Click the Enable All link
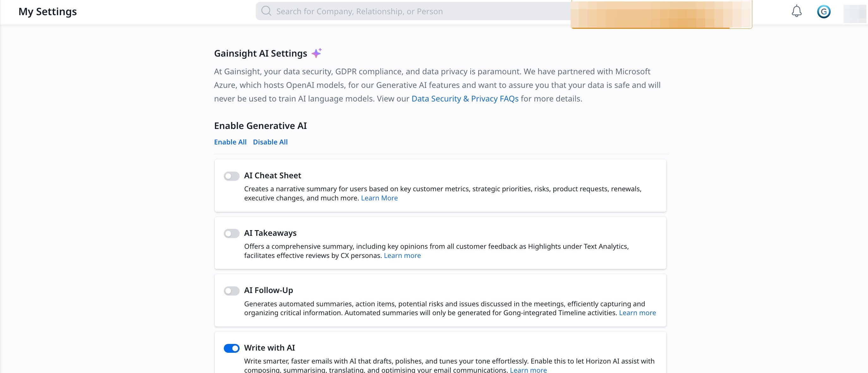 pos(230,142)
